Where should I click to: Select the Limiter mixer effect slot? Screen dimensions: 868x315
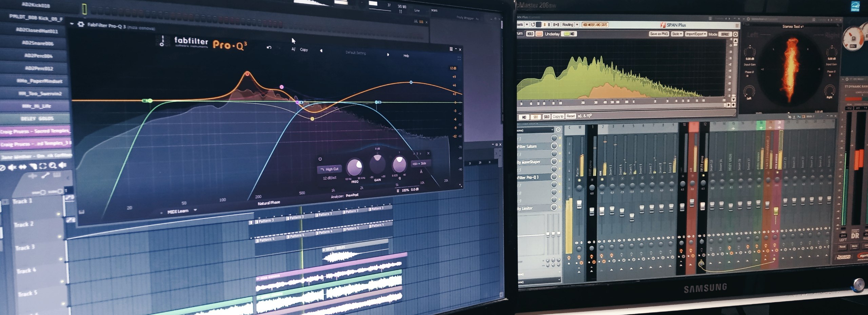point(534,208)
